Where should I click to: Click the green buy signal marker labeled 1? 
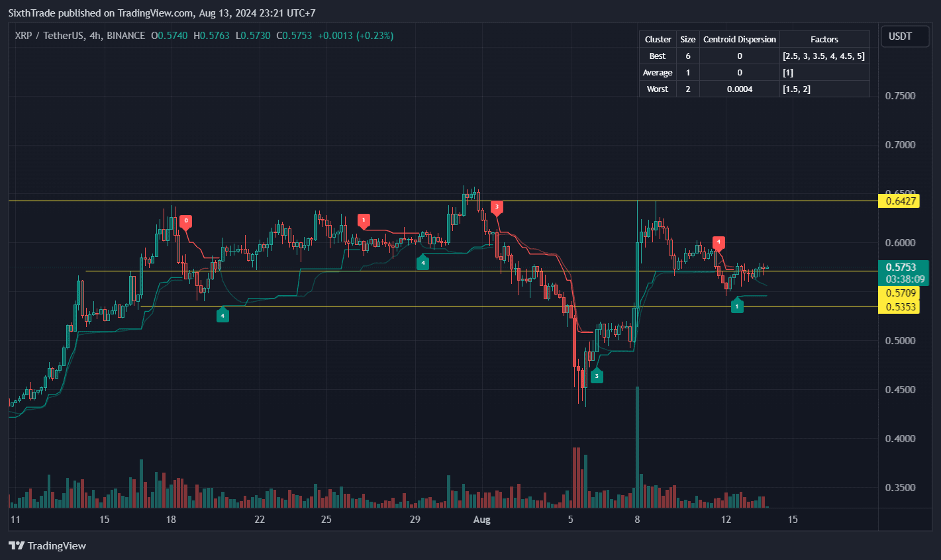tap(736, 306)
